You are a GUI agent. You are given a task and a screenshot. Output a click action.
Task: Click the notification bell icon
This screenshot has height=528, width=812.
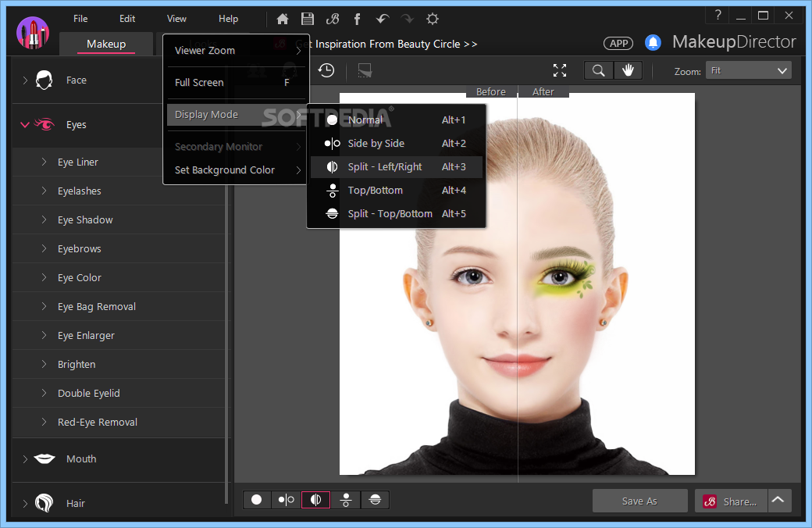(653, 42)
